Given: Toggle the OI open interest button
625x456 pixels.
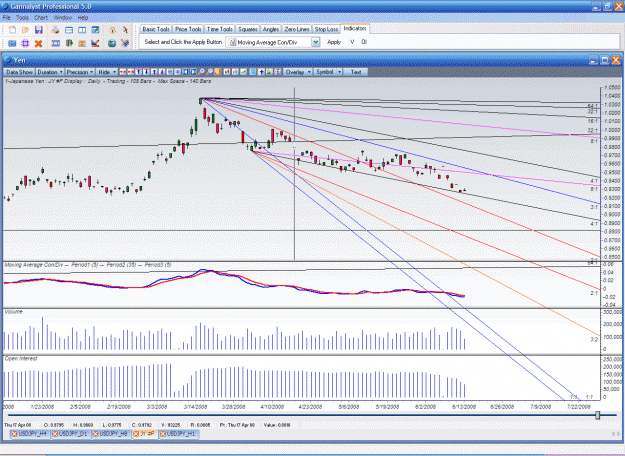Looking at the screenshot, I should 364,42.
